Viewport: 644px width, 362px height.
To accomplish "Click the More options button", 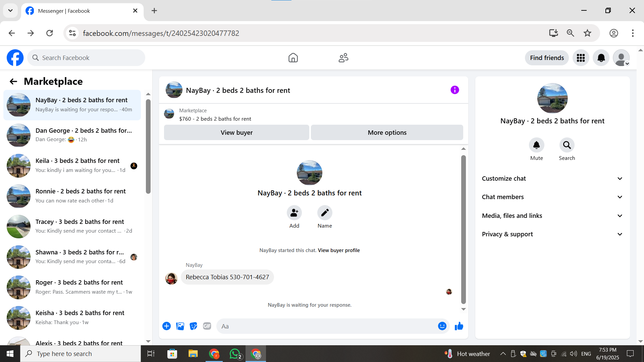I will 387,132.
